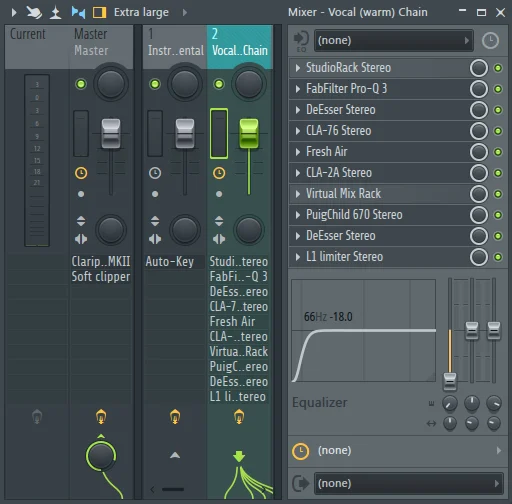This screenshot has height=504, width=512.
Task: Toggle FX enable lamp on the Current track
Action: (37, 417)
